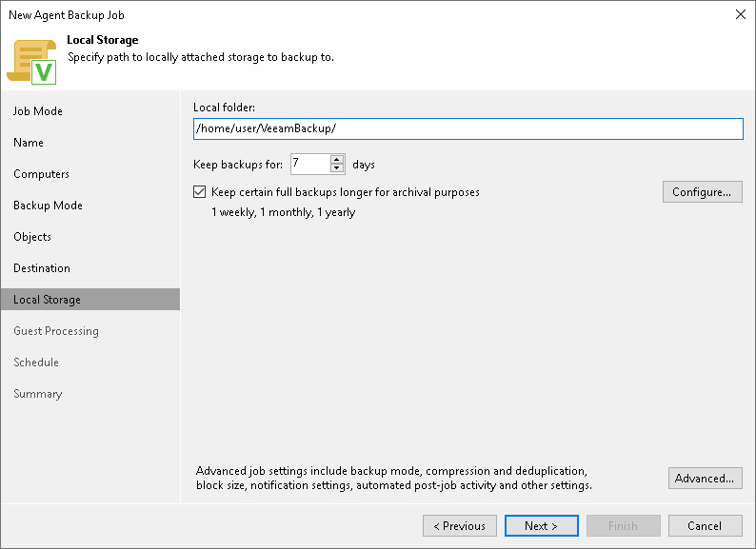The image size is (756, 549).
Task: Click the 'Specify path to locally attached storage' description
Action: pyautogui.click(x=201, y=57)
